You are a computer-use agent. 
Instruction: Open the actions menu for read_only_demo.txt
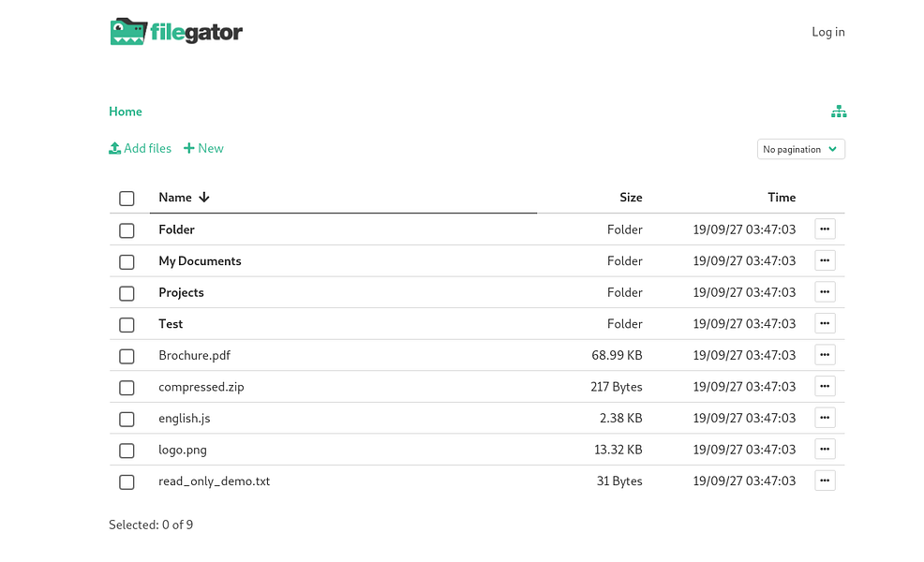[x=825, y=480]
